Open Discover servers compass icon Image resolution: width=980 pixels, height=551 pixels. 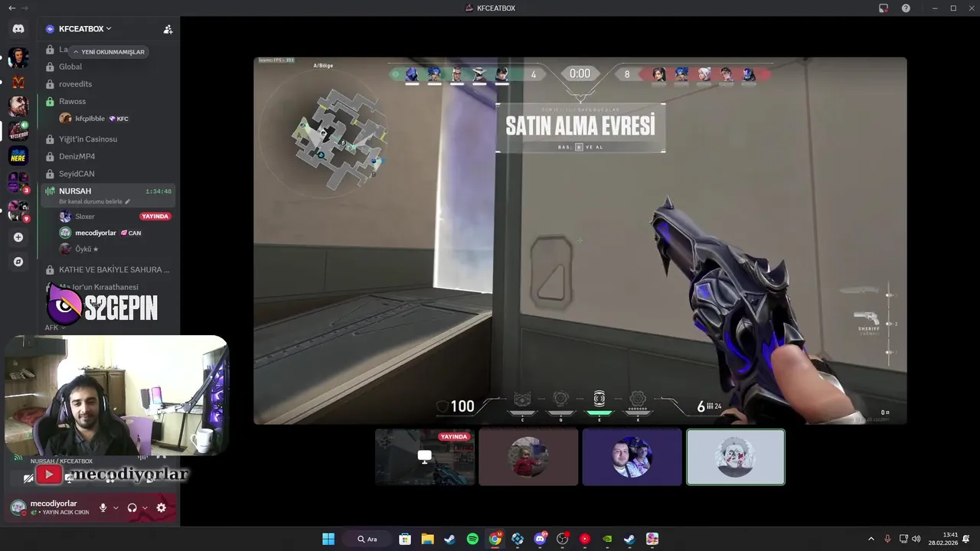tap(18, 262)
